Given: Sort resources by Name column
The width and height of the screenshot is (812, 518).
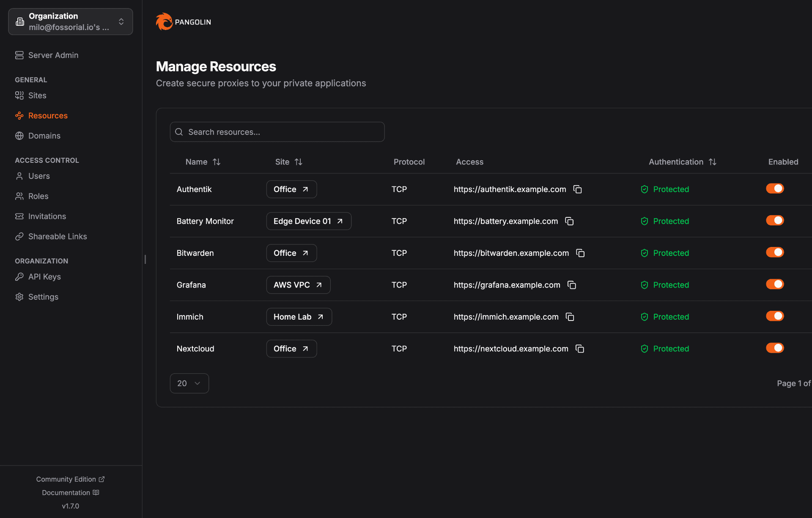Looking at the screenshot, I should pos(203,162).
